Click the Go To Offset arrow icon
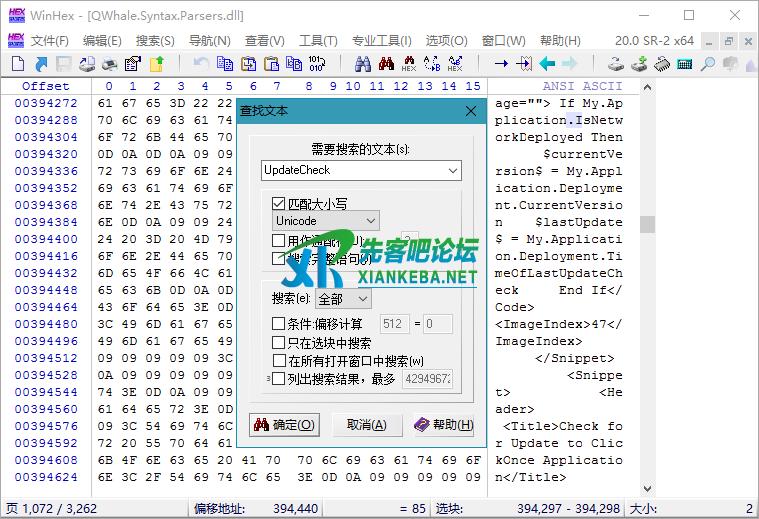This screenshot has width=759, height=519. pos(502,64)
